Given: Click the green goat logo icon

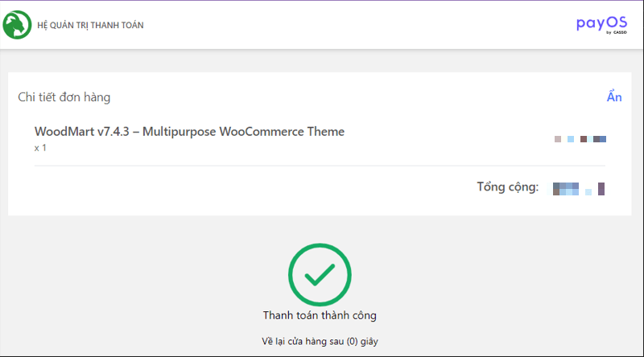Looking at the screenshot, I should tap(18, 25).
